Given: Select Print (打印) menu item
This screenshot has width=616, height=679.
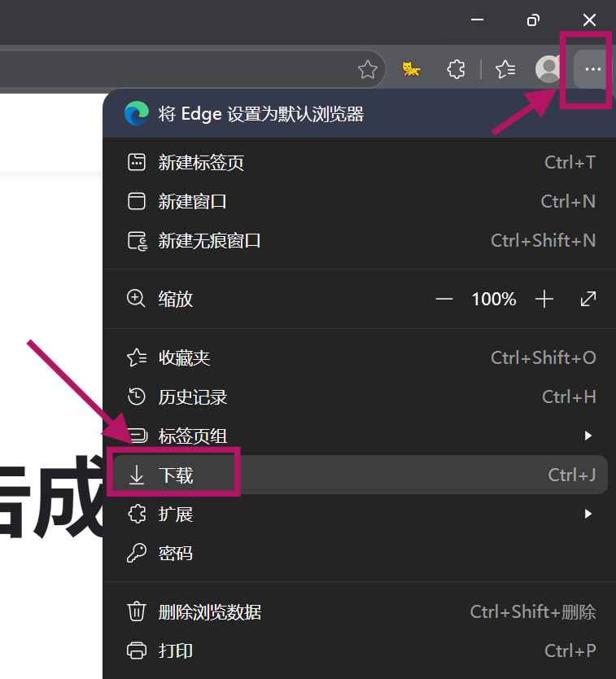Looking at the screenshot, I should 360,651.
